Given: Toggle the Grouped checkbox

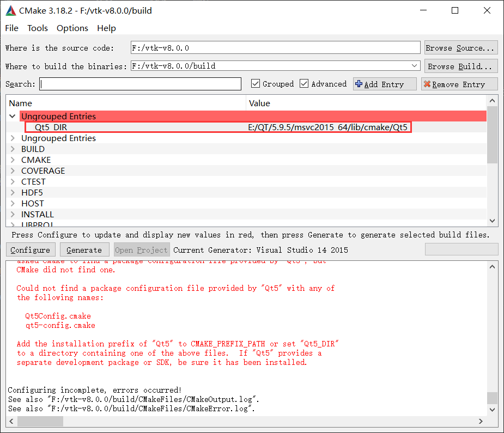Looking at the screenshot, I should tap(256, 83).
